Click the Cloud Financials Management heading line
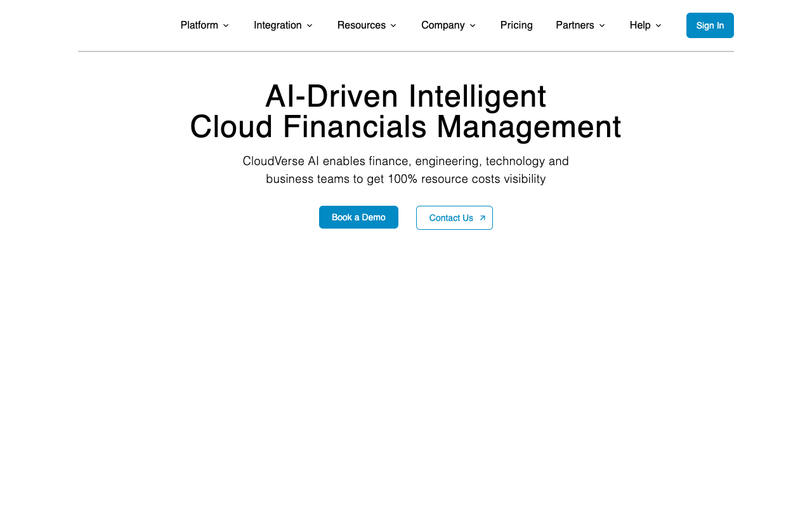Image resolution: width=812 pixels, height=508 pixels. [x=406, y=126]
